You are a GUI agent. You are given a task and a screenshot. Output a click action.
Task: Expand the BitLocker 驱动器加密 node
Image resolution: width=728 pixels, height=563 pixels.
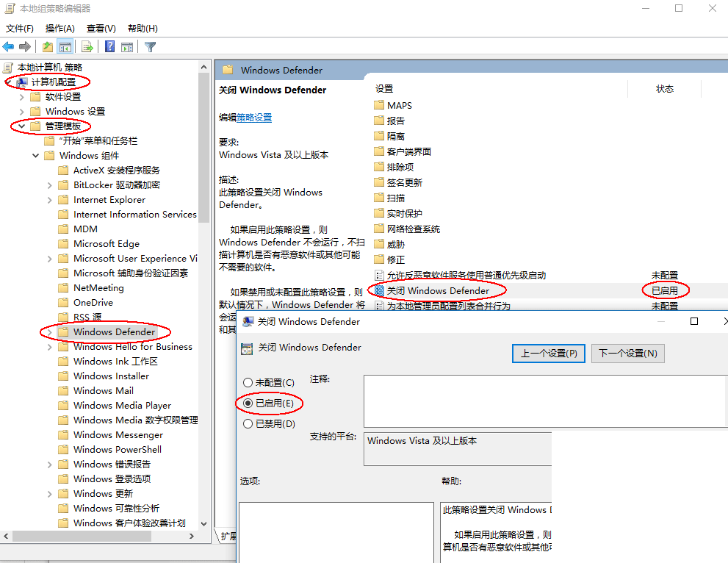[x=49, y=184]
